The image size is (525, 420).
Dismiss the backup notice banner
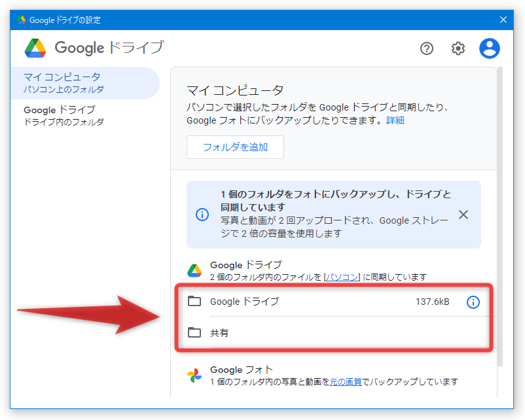(463, 215)
